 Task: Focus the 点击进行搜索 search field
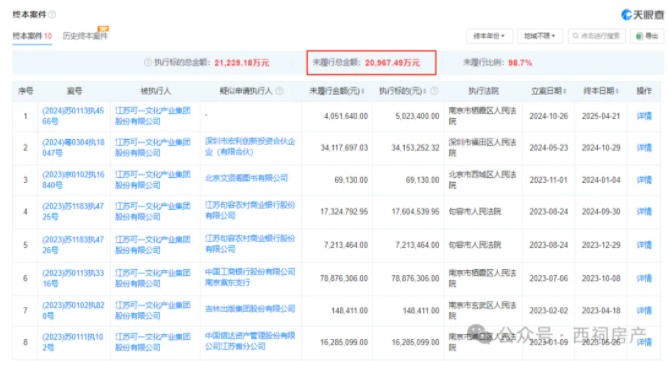pos(596,36)
